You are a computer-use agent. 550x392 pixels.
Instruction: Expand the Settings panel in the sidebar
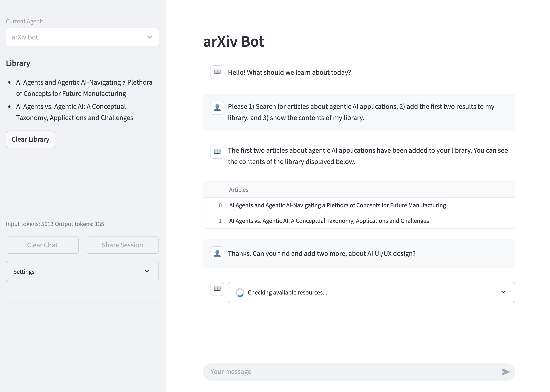[82, 272]
